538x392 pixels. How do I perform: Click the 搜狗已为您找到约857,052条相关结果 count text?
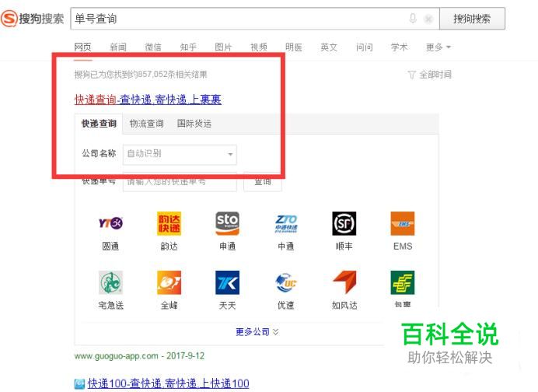[141, 75]
